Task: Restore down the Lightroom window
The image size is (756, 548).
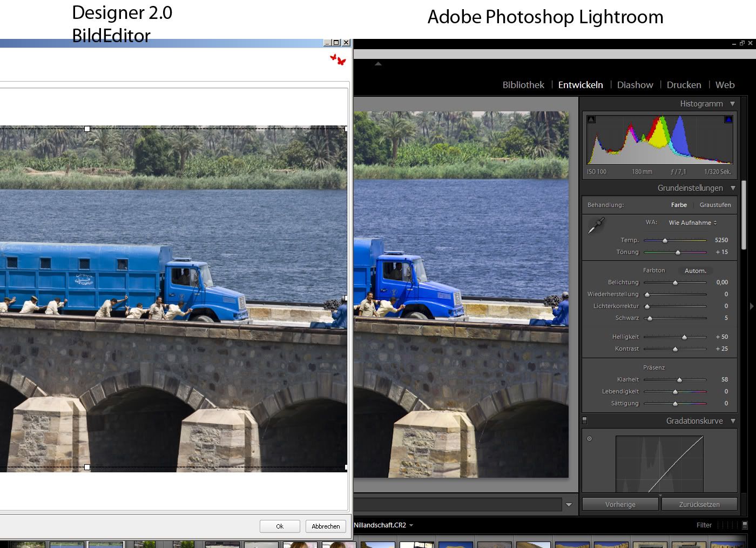Action: click(x=742, y=43)
